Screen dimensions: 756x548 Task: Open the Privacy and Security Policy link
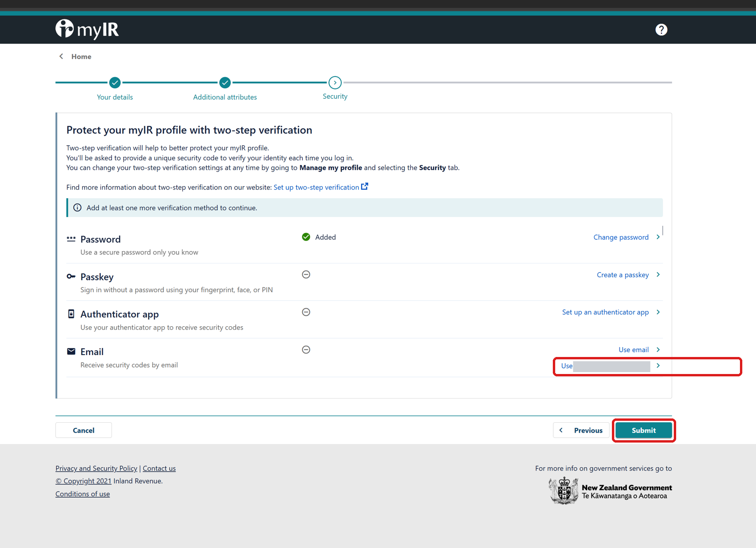tap(96, 468)
